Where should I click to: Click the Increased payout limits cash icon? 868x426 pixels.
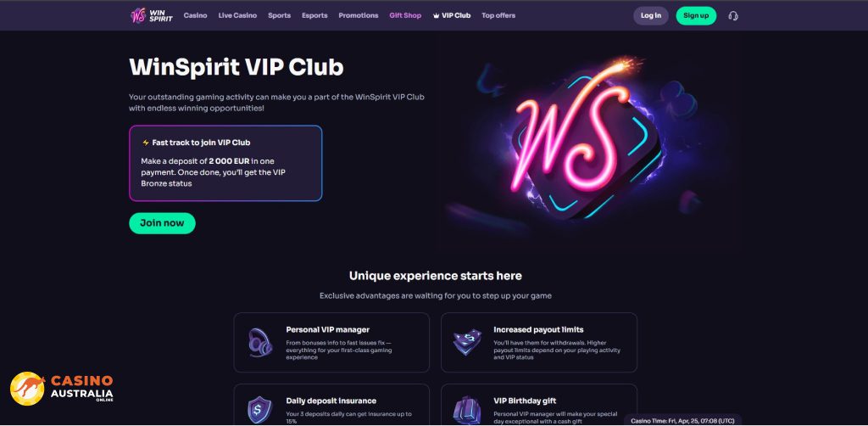[x=467, y=342]
